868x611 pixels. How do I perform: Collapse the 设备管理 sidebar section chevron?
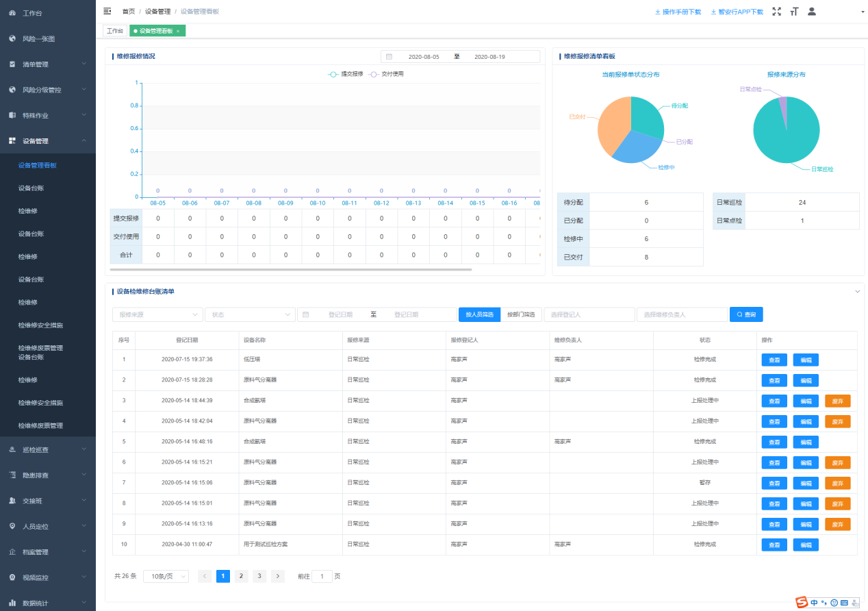[x=84, y=140]
